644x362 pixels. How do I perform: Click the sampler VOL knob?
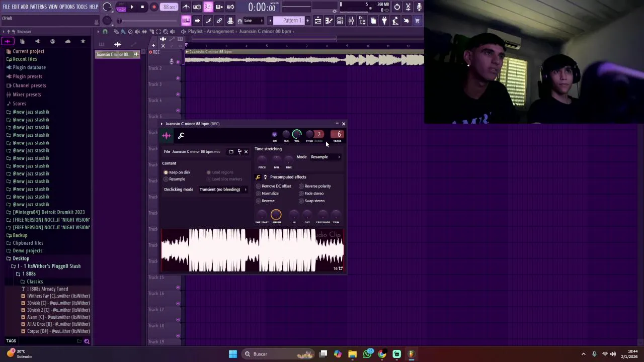(297, 134)
